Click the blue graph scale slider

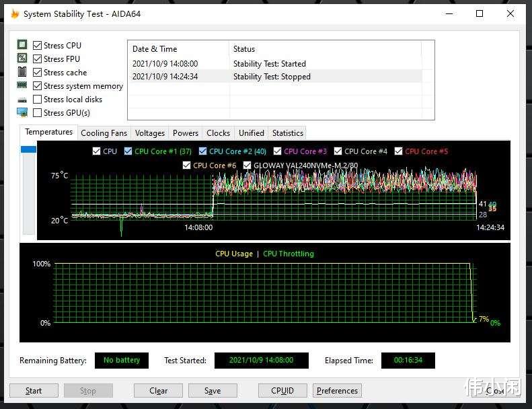click(28, 149)
